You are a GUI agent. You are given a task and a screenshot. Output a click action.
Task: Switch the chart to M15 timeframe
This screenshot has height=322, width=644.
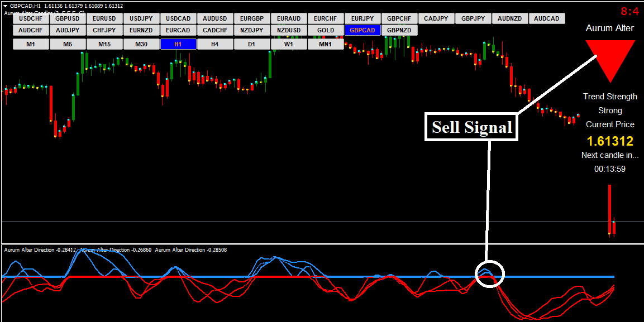pos(104,44)
